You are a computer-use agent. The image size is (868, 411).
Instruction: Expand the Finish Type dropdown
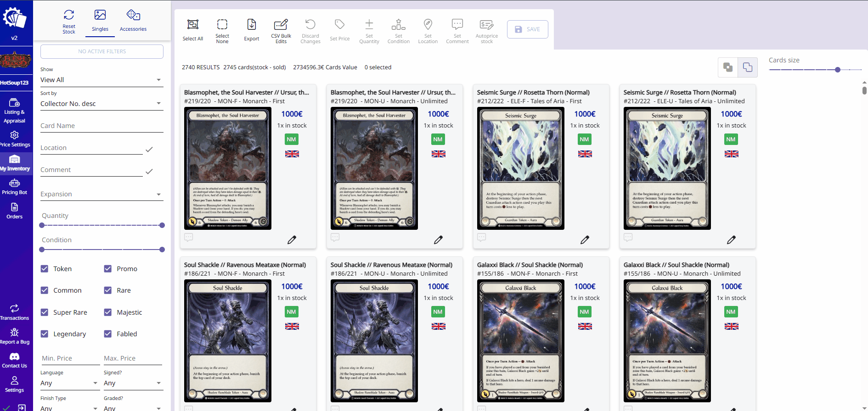point(70,408)
